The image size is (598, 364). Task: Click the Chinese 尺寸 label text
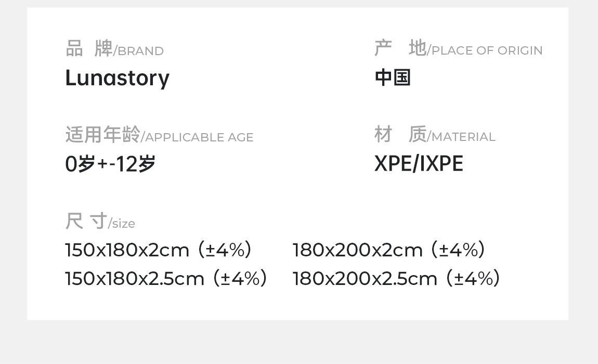[x=86, y=221]
